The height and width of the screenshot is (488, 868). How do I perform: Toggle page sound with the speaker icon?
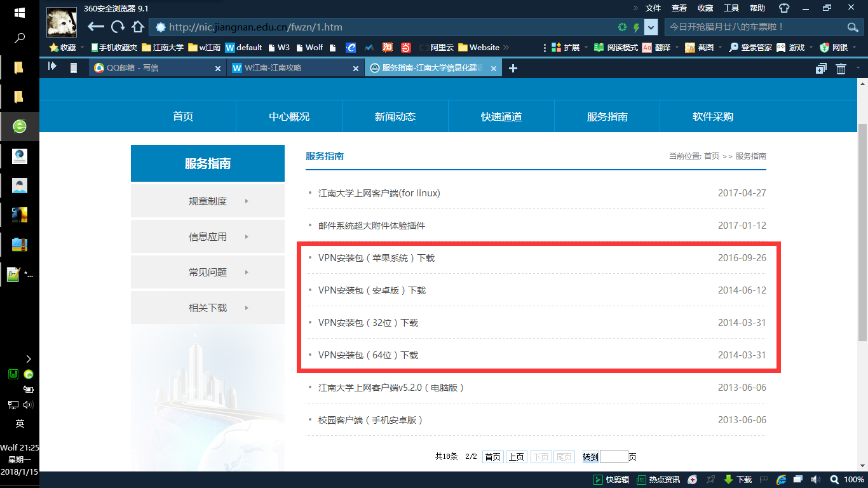point(817,480)
